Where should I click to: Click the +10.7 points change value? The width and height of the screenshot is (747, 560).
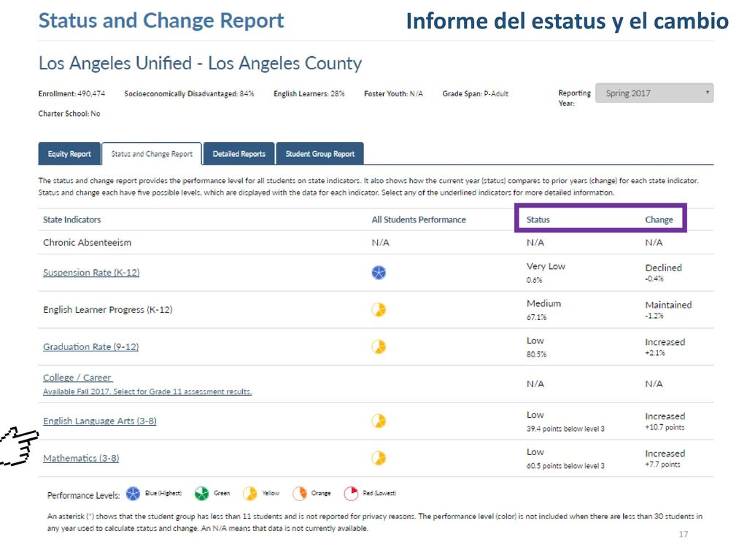665,427
